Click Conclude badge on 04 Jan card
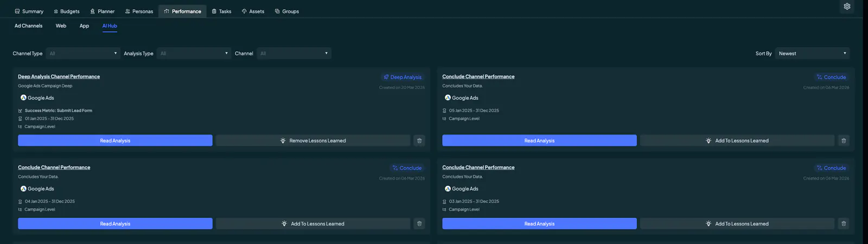 point(407,168)
